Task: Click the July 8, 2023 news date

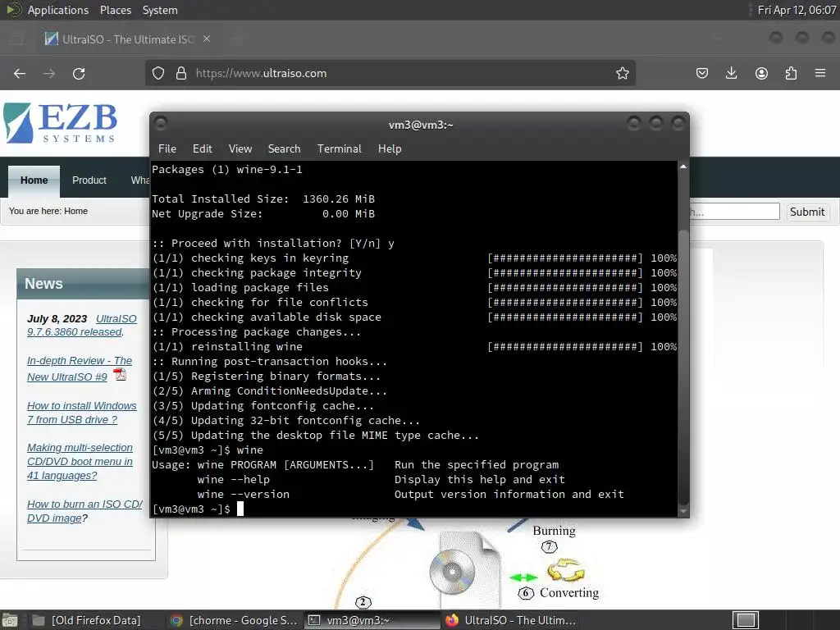Action: tap(57, 319)
